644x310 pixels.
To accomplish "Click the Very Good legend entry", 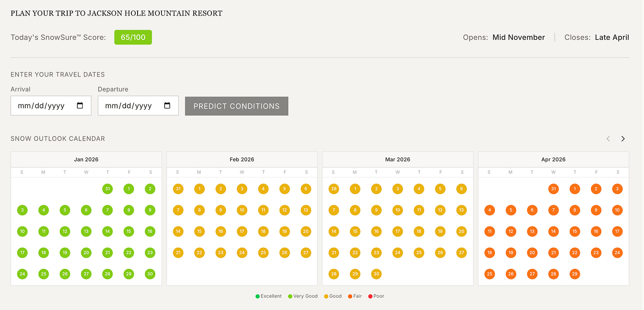I will pyautogui.click(x=303, y=296).
